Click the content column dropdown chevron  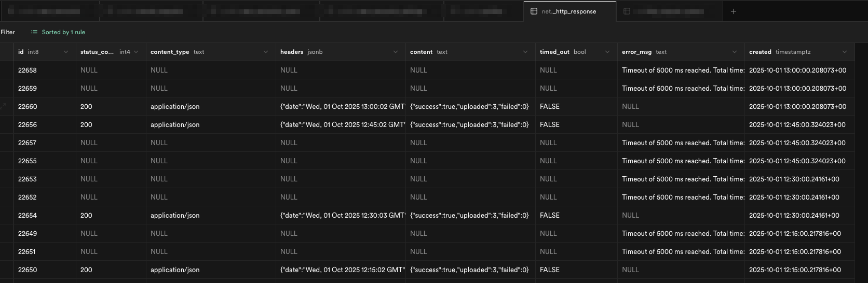525,52
